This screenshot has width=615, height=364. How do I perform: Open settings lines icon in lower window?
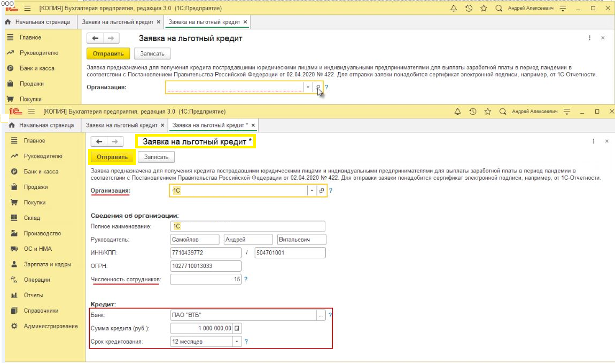click(x=567, y=112)
